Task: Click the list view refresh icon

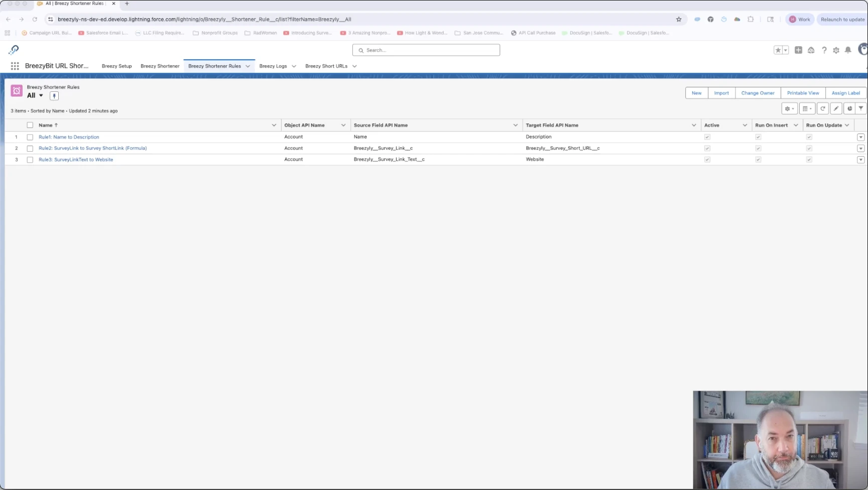Action: [x=823, y=108]
